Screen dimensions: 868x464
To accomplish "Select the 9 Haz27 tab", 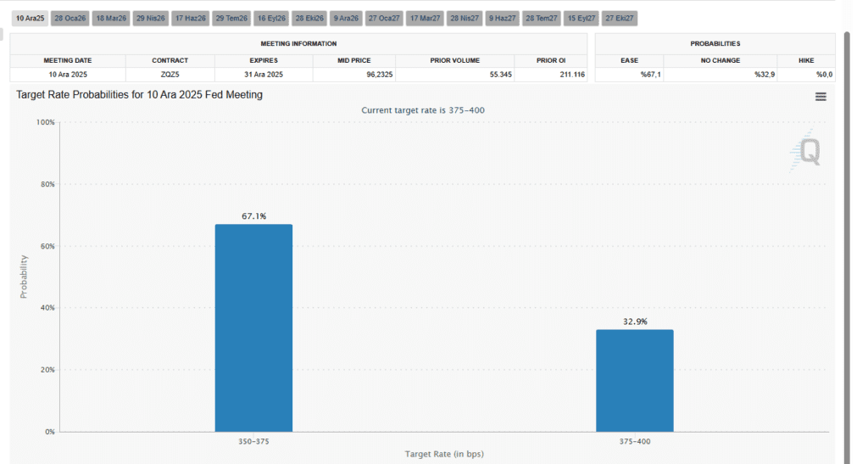I will click(x=502, y=18).
